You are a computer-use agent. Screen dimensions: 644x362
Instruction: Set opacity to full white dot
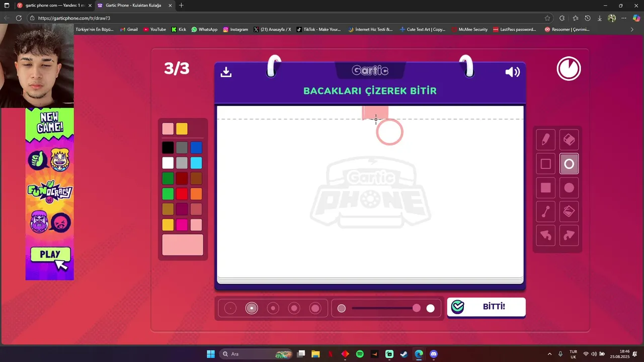pyautogui.click(x=431, y=308)
